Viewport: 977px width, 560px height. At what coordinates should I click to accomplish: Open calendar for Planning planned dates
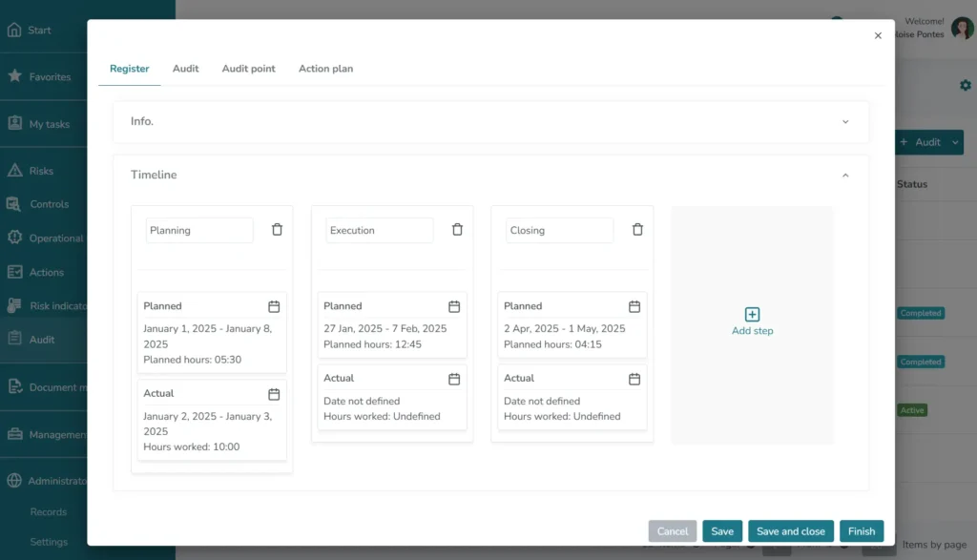pos(274,306)
